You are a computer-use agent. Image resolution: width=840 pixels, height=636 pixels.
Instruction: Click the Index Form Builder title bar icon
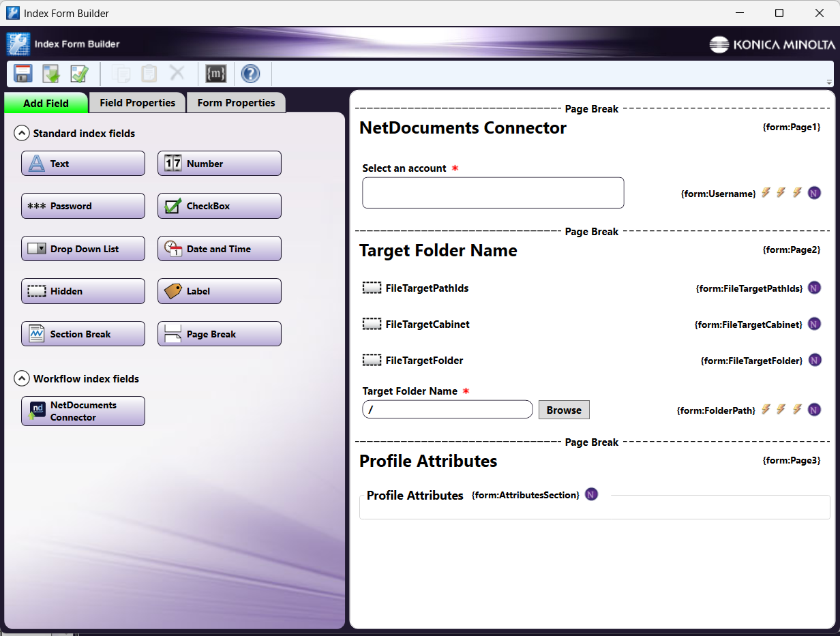pos(12,13)
